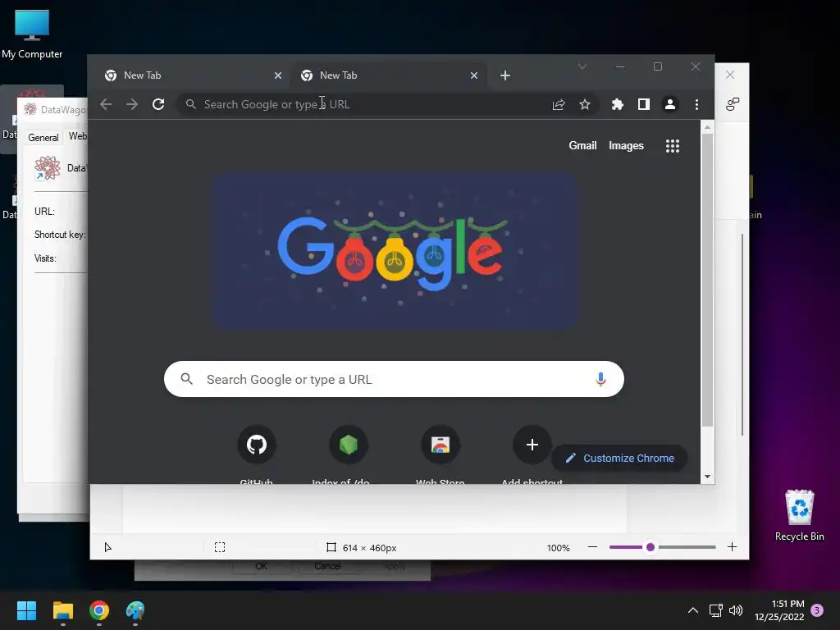The width and height of the screenshot is (840, 630).
Task: Click the Google search box
Action: click(x=394, y=379)
